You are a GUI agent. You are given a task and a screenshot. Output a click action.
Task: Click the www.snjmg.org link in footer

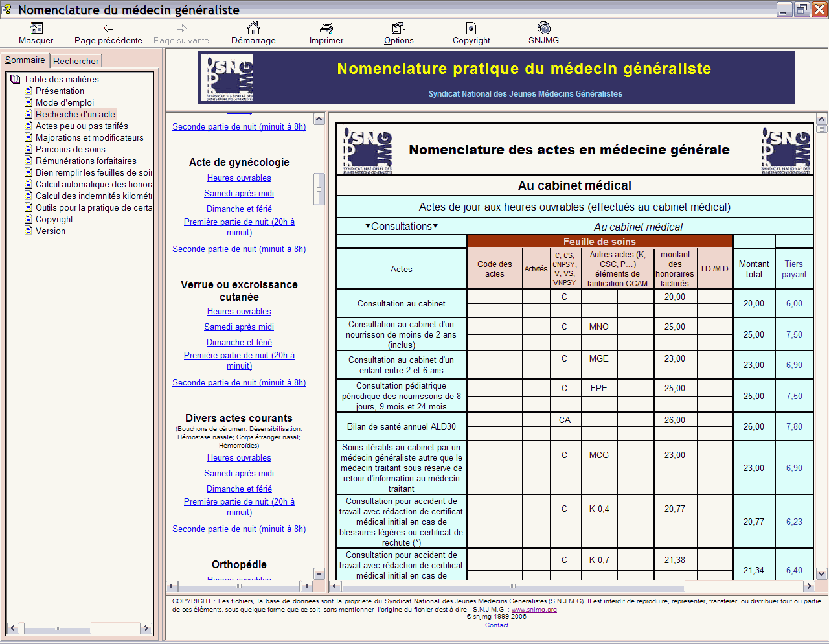click(x=534, y=609)
